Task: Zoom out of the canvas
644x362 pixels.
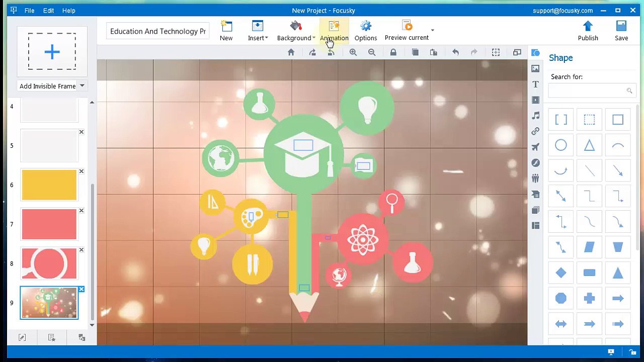Action: click(372, 52)
